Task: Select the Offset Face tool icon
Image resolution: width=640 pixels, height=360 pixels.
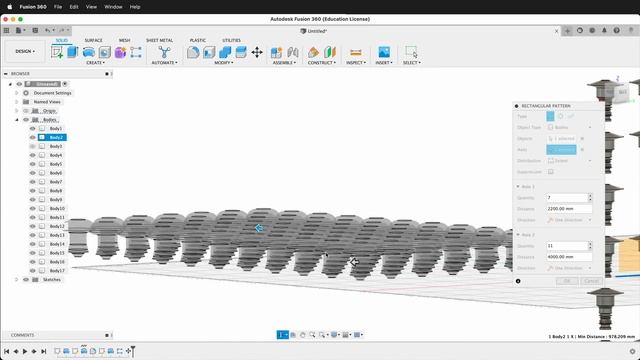Action: pos(241,52)
